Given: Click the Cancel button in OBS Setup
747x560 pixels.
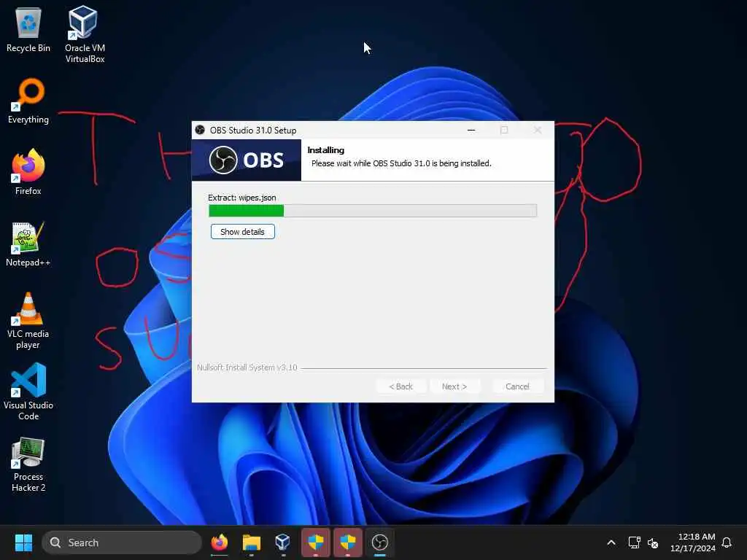Looking at the screenshot, I should pyautogui.click(x=517, y=386).
